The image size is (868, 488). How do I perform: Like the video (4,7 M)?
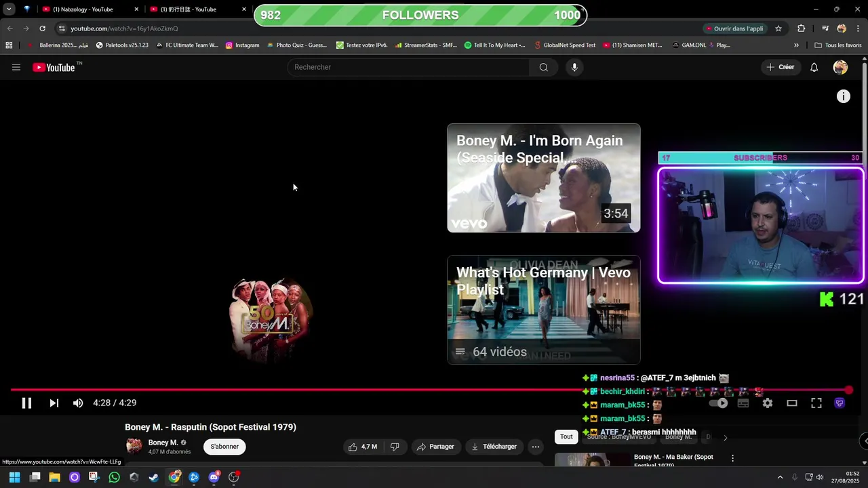point(363,447)
